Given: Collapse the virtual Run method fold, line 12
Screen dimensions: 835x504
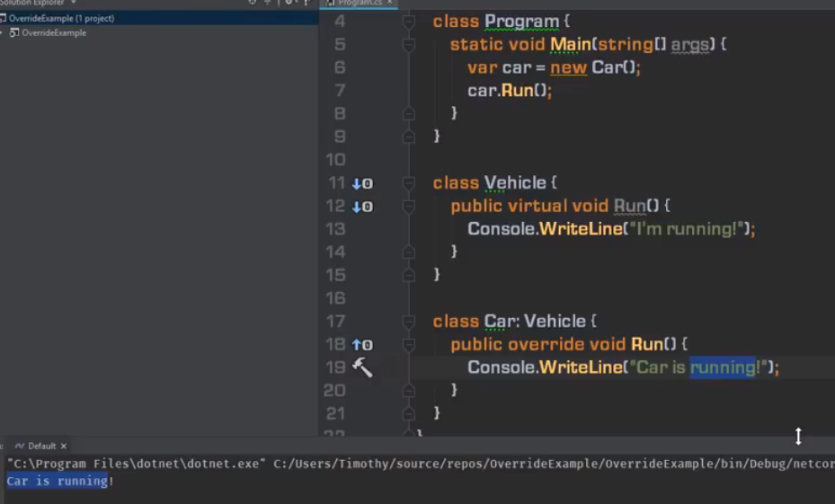Looking at the screenshot, I should tap(408, 207).
